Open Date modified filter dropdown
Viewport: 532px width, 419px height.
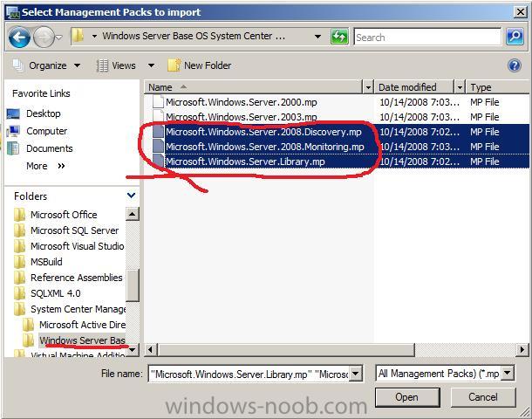click(x=460, y=87)
